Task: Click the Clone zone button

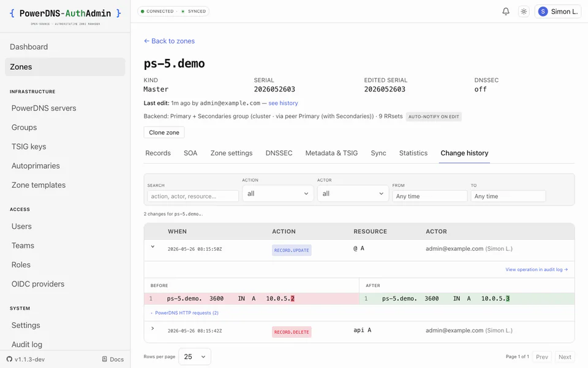Action: pos(164,132)
